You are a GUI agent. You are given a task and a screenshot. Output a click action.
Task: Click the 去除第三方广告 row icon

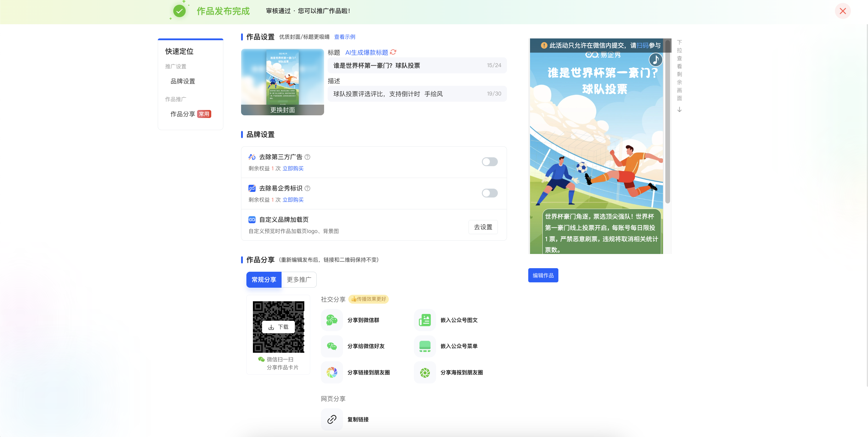point(252,157)
